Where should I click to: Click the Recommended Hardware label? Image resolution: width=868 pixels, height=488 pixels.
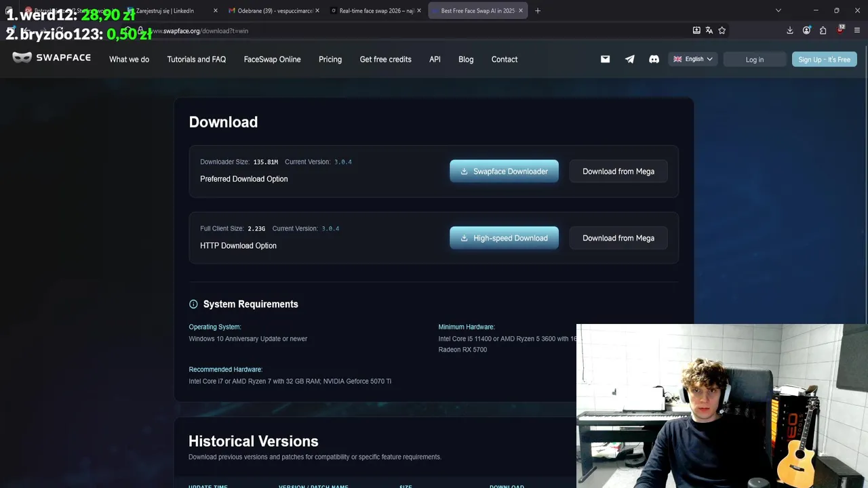(226, 369)
